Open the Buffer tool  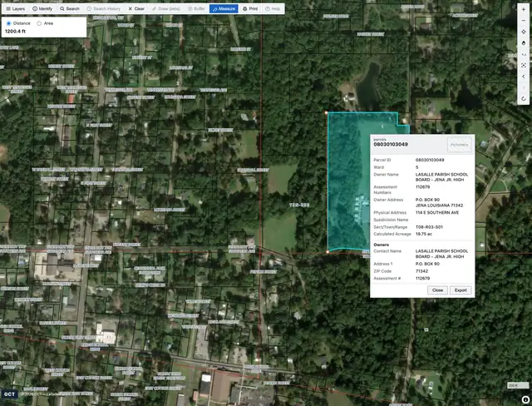[x=196, y=9]
